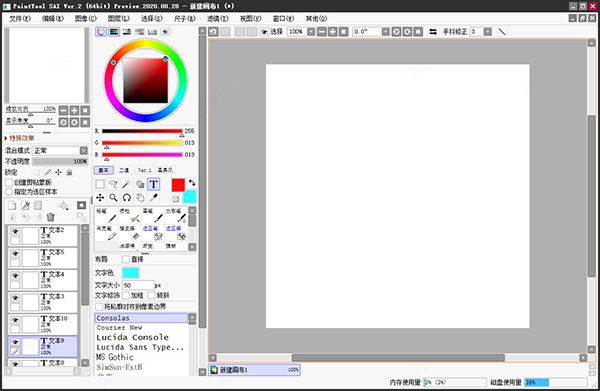600x391 pixels.
Task: Select the magic wand selection tool
Action: [126, 184]
